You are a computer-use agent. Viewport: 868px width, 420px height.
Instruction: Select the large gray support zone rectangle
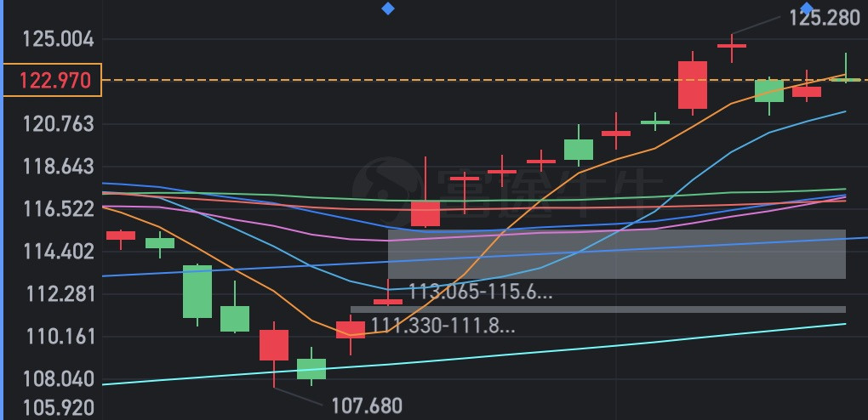click(617, 254)
